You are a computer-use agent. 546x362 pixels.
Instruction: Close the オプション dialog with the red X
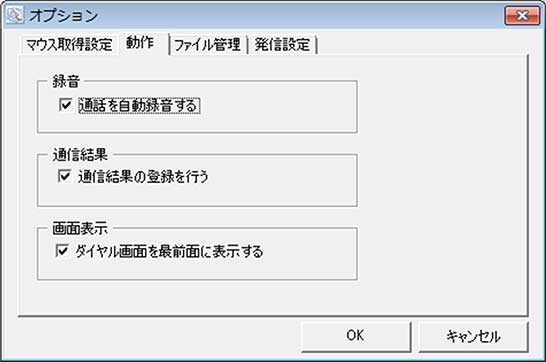(x=522, y=15)
